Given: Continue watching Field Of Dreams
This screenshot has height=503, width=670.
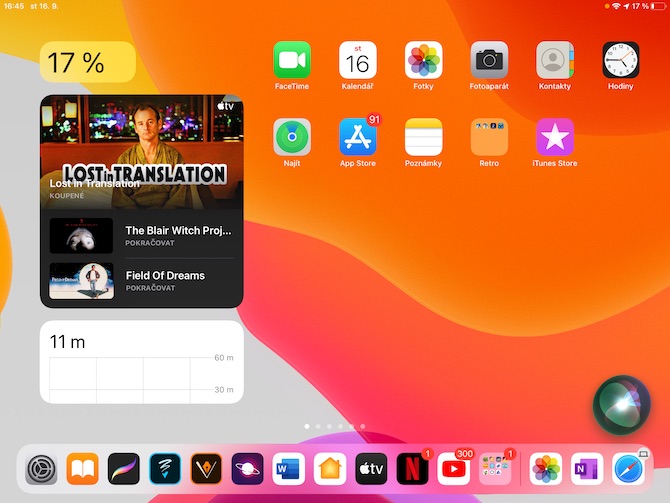Looking at the screenshot, I should click(x=141, y=281).
